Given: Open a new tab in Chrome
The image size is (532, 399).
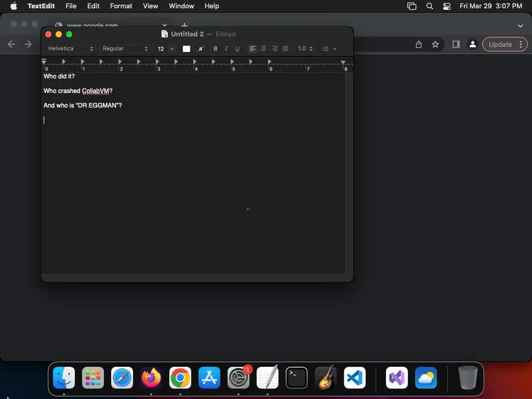Looking at the screenshot, I should [184, 25].
